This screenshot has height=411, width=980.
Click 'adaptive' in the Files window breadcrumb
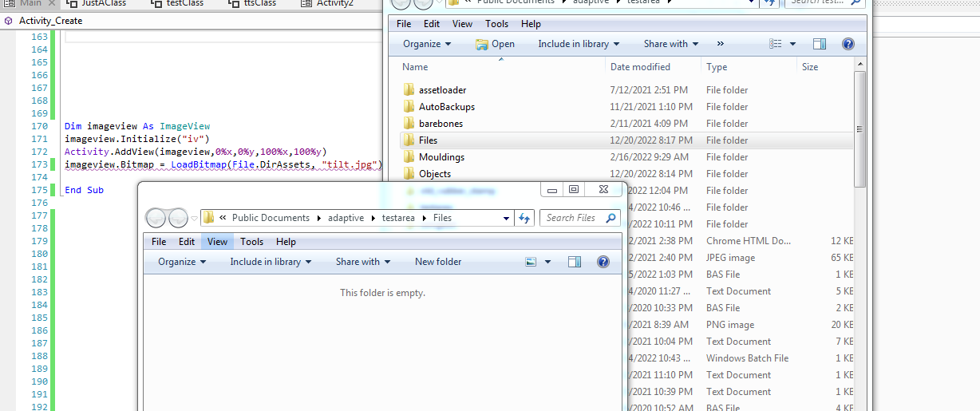(346, 218)
